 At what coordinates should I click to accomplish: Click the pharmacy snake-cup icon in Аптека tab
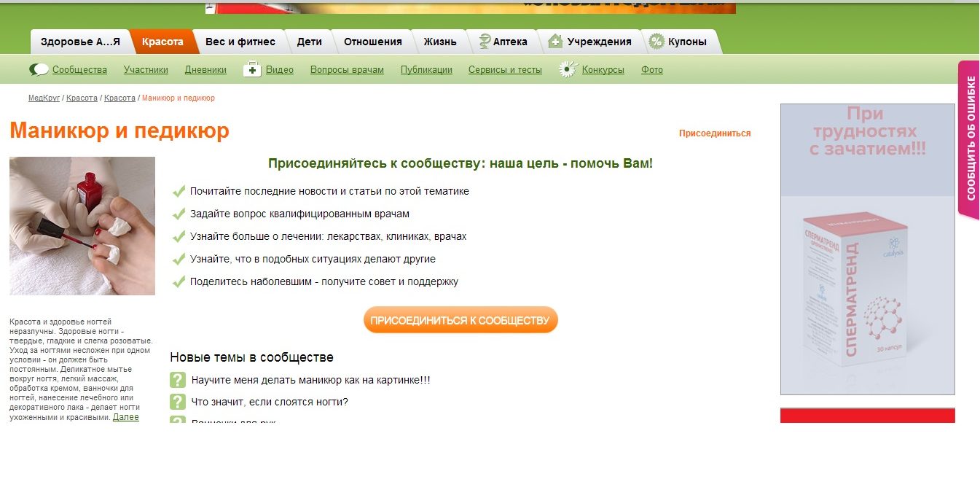(483, 42)
